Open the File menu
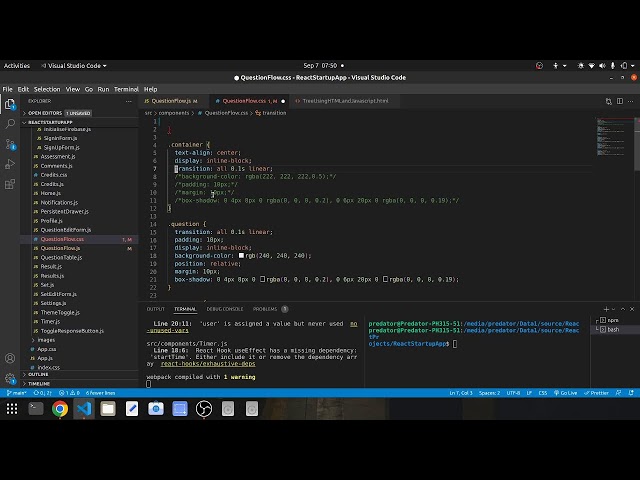640x480 pixels. point(7,89)
